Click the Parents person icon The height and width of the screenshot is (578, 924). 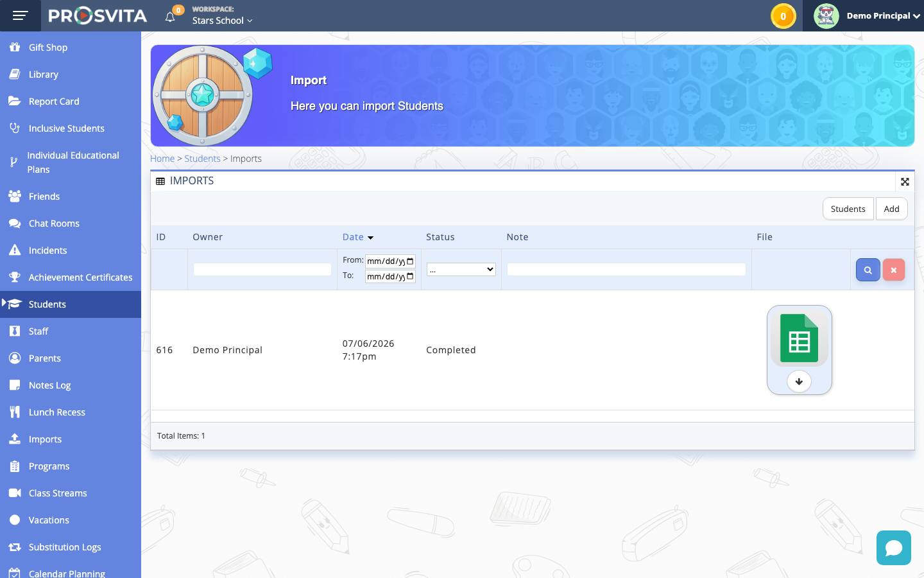tap(14, 358)
